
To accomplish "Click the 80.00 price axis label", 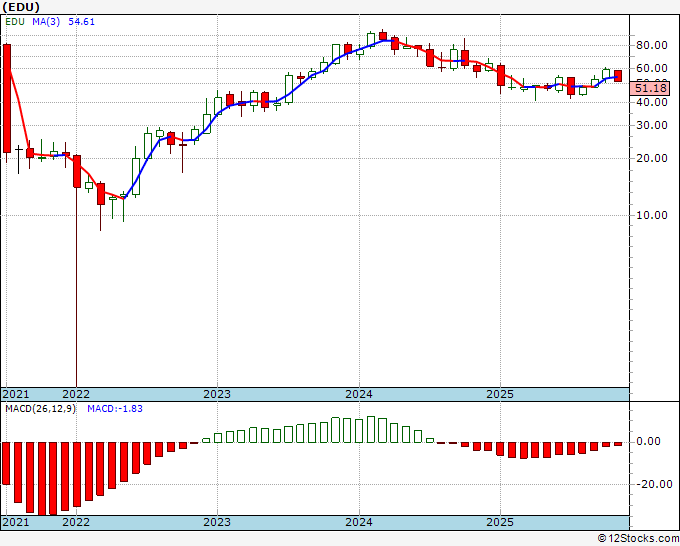I will pyautogui.click(x=651, y=45).
